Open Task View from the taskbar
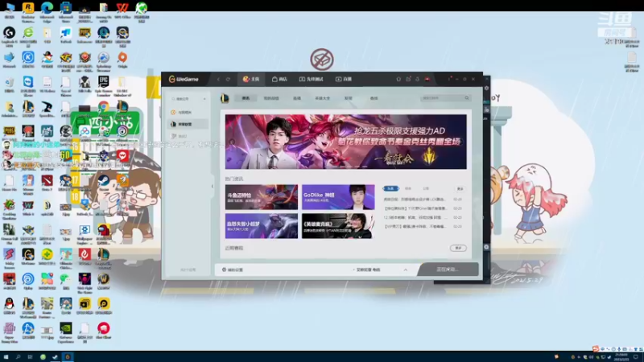The height and width of the screenshot is (362, 644). (x=30, y=356)
